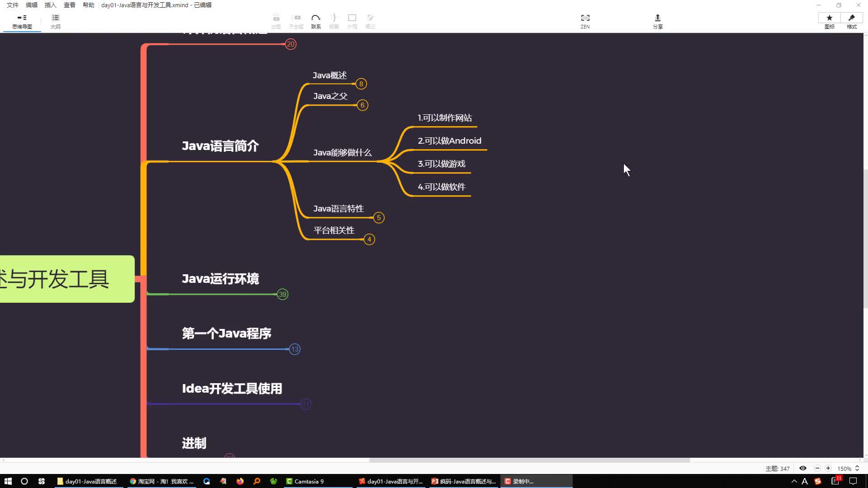This screenshot has height=488, width=868.
Task: Open Firefox from the taskbar
Action: coord(240,481)
